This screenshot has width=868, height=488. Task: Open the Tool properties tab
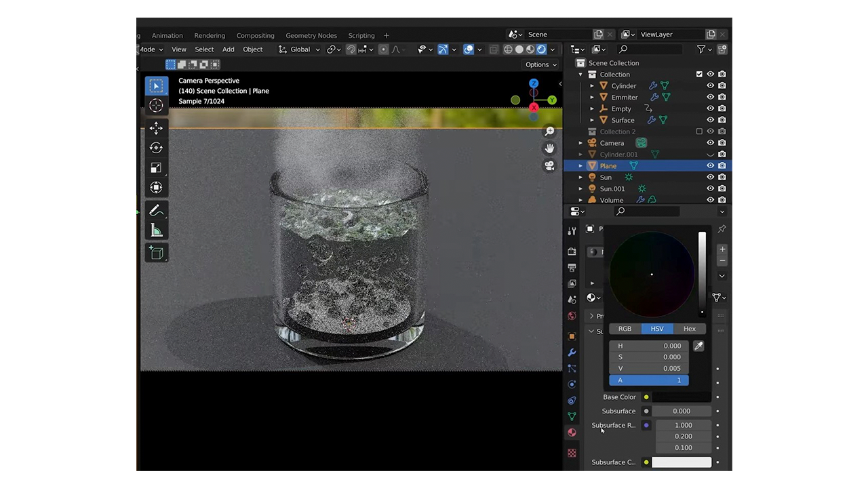[572, 232]
